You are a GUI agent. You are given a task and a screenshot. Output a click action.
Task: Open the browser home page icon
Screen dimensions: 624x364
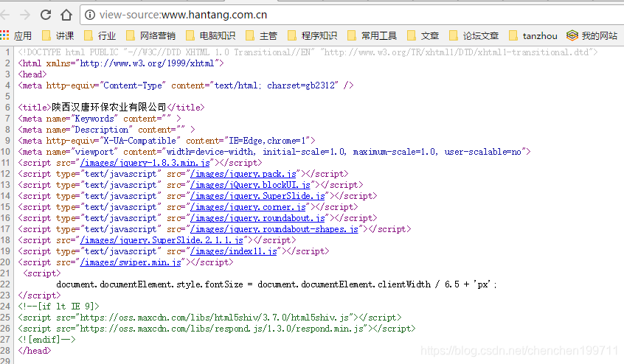point(66,15)
